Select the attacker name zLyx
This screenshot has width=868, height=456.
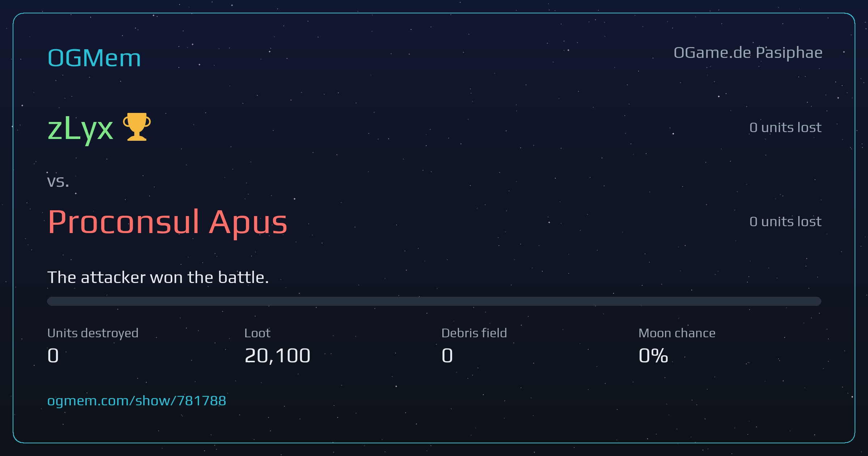pyautogui.click(x=80, y=128)
